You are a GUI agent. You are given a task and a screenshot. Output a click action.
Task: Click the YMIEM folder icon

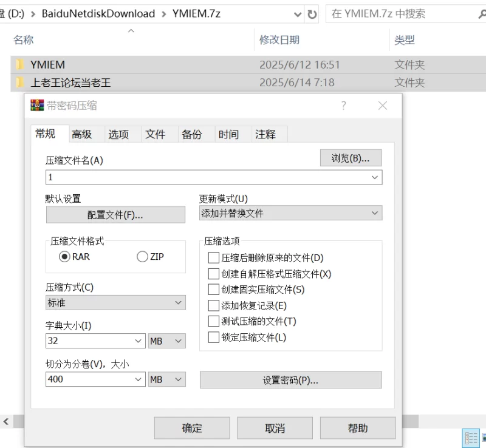pos(19,64)
